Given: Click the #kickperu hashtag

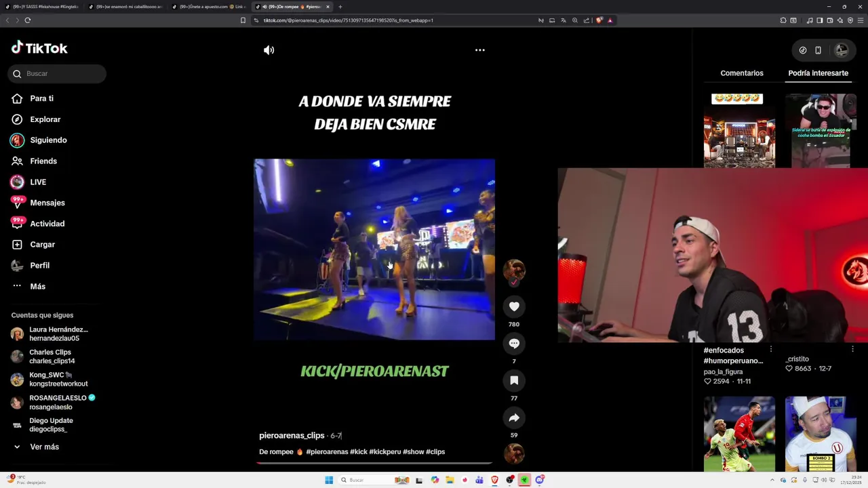Looking at the screenshot, I should [385, 452].
